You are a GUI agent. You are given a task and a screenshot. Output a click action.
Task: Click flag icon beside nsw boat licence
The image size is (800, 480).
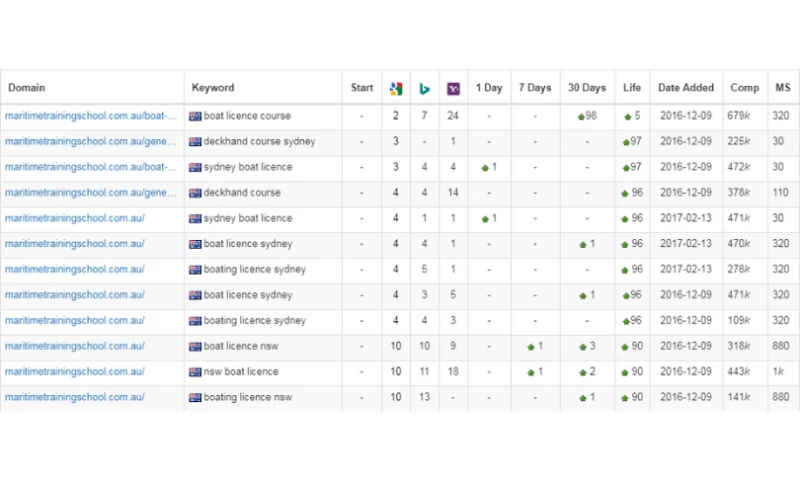(196, 372)
